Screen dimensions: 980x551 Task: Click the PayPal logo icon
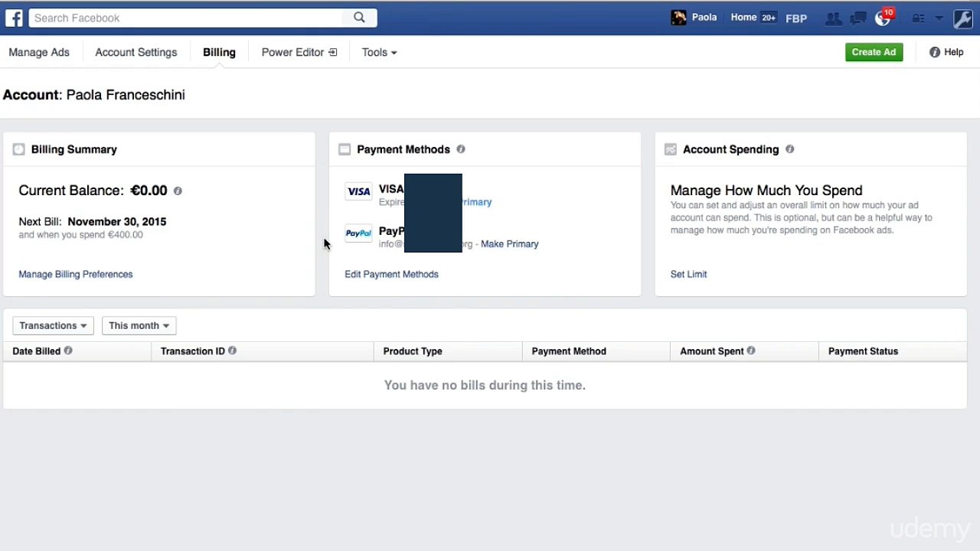coord(358,233)
